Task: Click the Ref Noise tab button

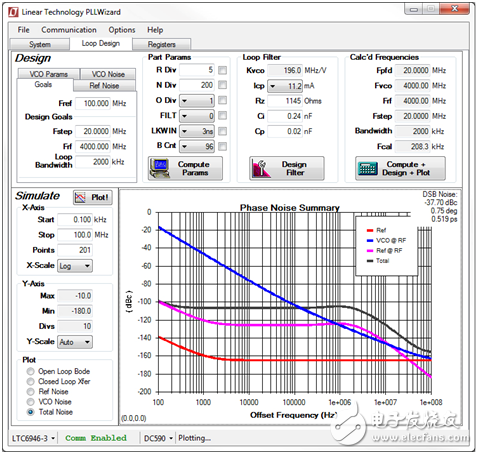Action: (x=104, y=86)
